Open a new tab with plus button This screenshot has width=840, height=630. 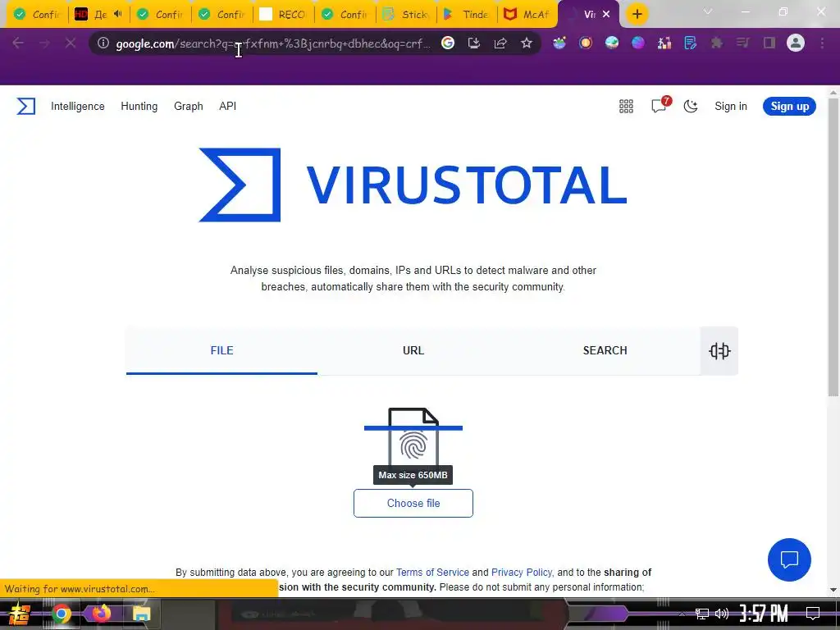tap(637, 14)
